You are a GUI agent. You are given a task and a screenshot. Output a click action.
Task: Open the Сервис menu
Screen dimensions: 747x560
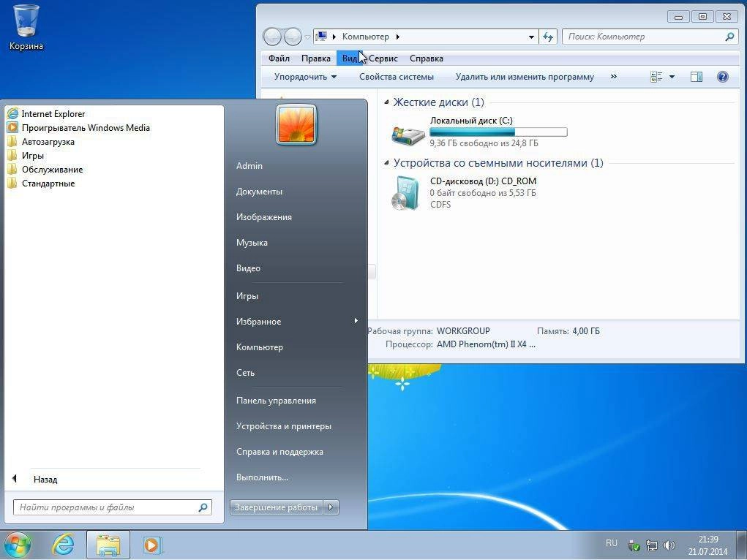[x=383, y=58]
